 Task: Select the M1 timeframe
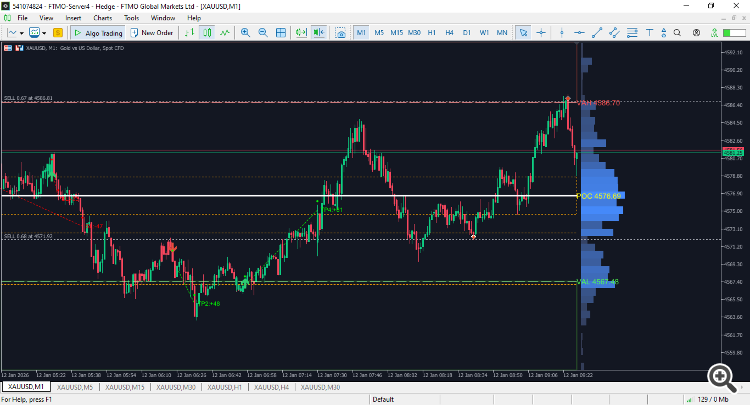pyautogui.click(x=361, y=33)
